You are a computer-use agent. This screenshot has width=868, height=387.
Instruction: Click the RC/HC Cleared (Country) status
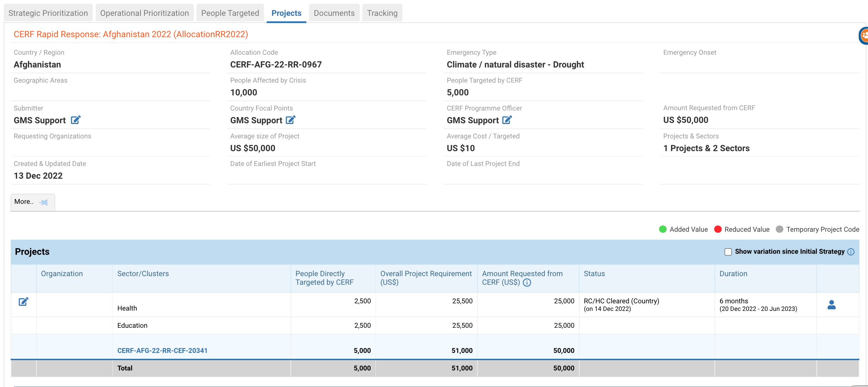[x=622, y=301]
